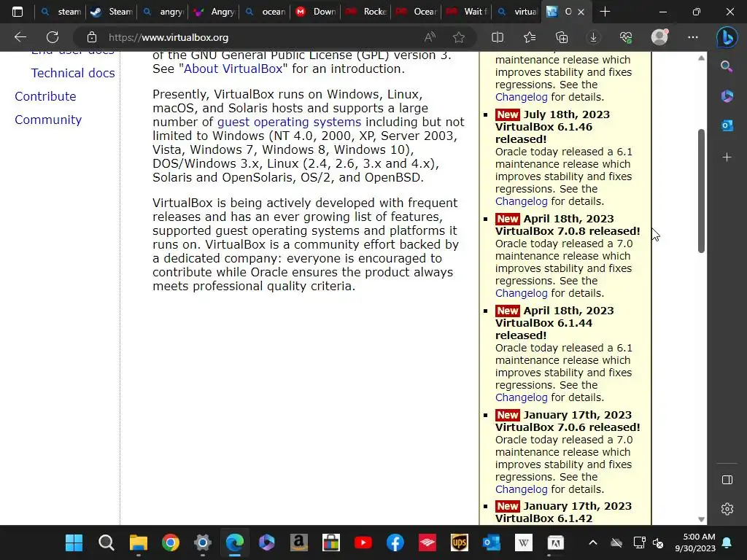
Task: Open the notifications bell
Action: coord(727,542)
